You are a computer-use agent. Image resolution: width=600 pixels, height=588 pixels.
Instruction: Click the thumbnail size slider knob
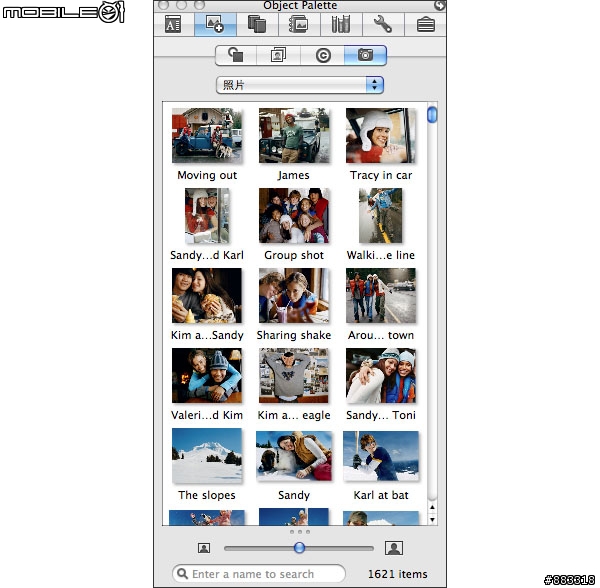coord(299,547)
